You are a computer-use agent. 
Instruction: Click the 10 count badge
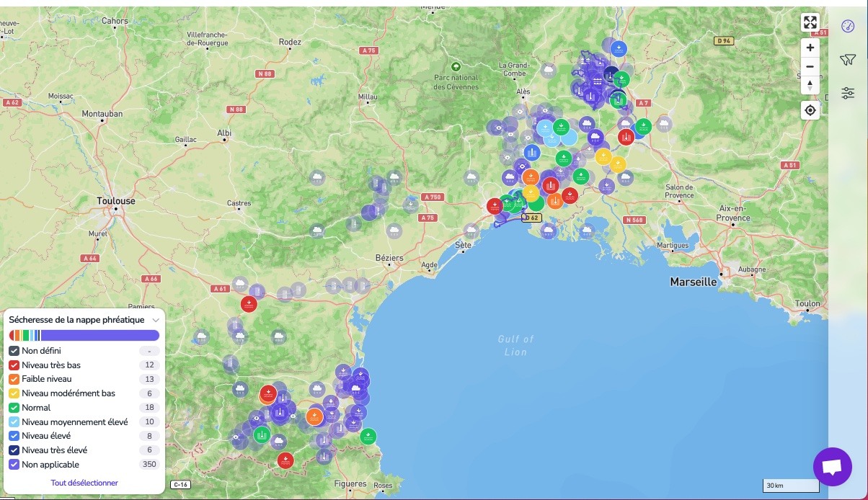[149, 422]
